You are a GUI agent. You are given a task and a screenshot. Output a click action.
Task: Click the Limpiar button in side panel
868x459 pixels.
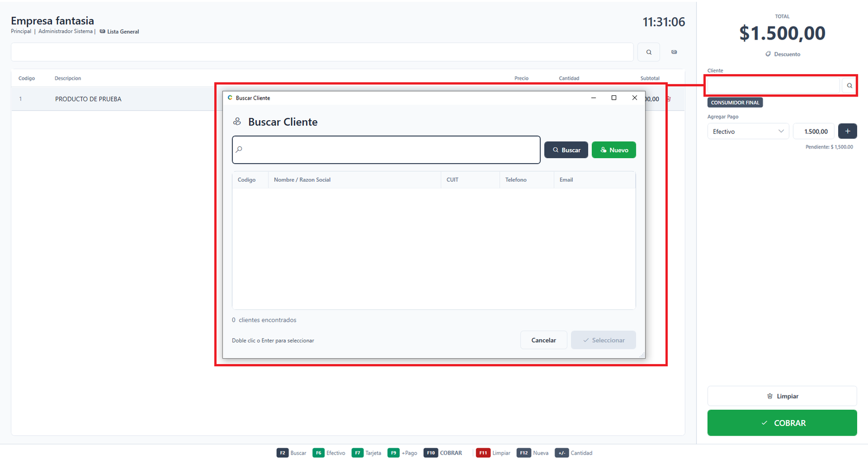tap(782, 396)
